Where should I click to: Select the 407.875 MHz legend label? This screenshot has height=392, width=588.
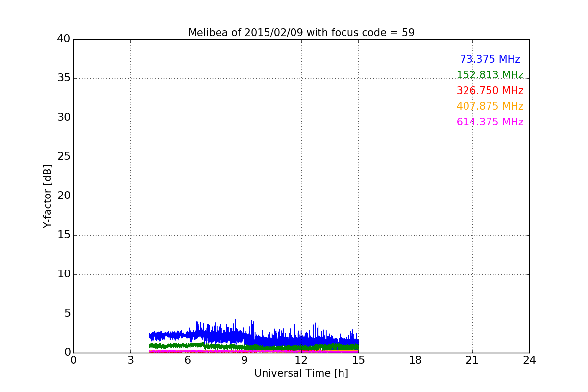click(490, 106)
